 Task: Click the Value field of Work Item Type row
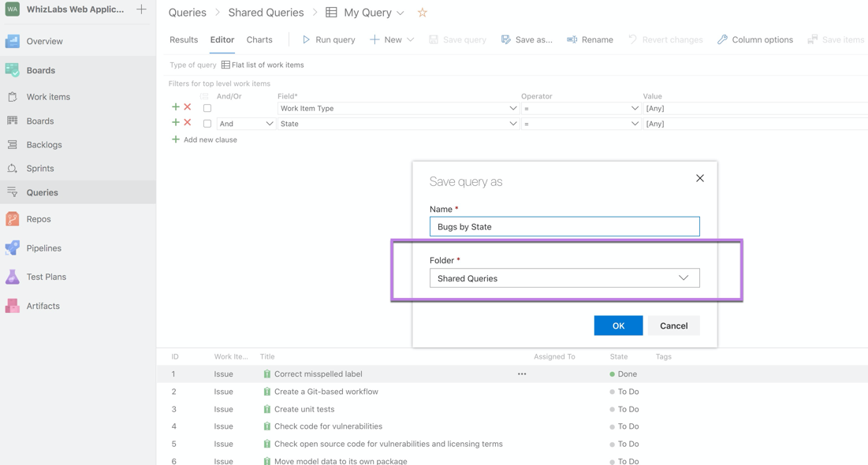(x=755, y=109)
